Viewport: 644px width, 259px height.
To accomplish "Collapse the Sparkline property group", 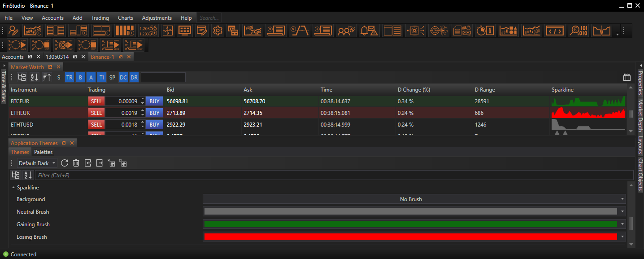I will click(x=13, y=188).
